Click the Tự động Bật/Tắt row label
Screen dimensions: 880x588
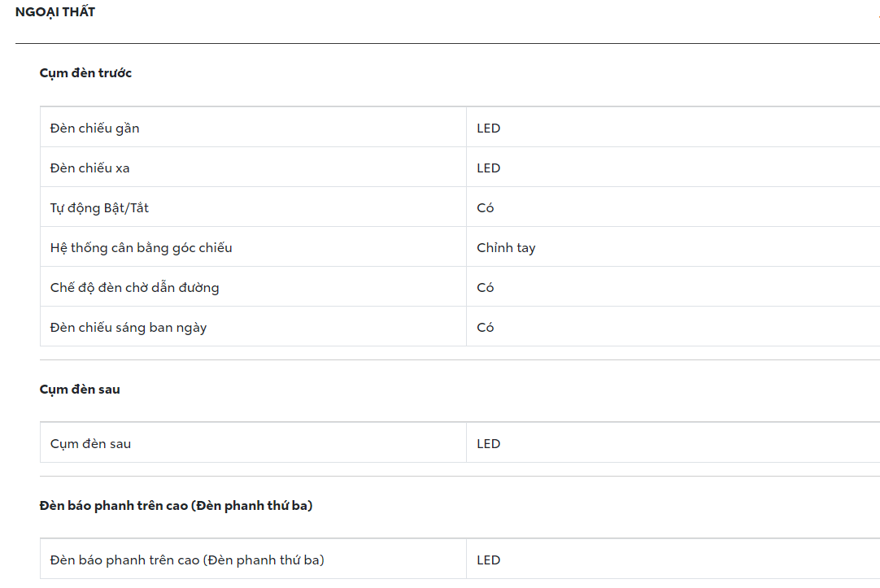click(x=99, y=208)
